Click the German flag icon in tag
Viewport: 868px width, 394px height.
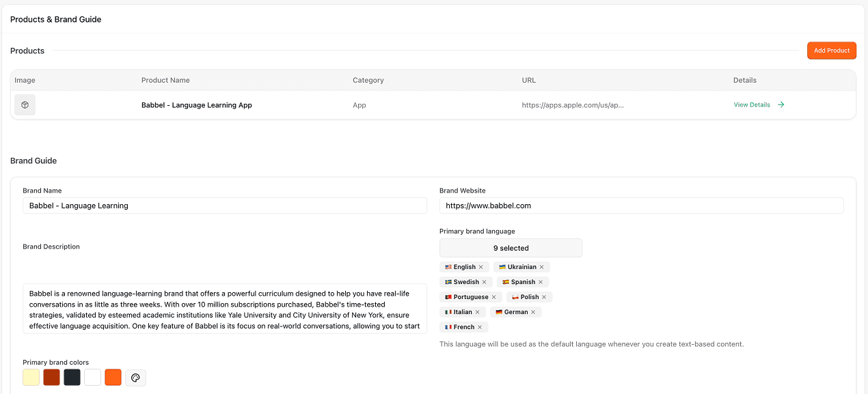(x=499, y=312)
